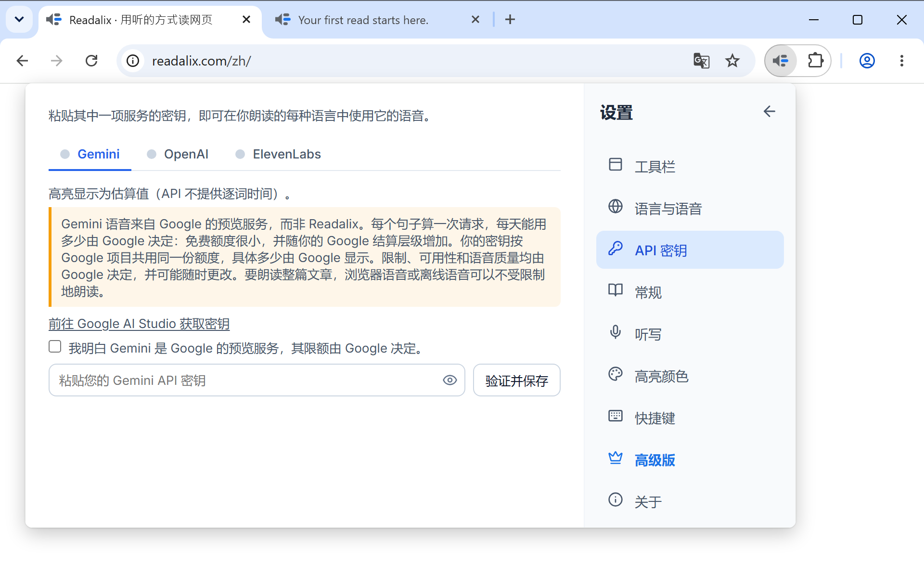924x578 pixels.
Task: Check the Gemini preview service acknowledgment box
Action: [x=55, y=347]
